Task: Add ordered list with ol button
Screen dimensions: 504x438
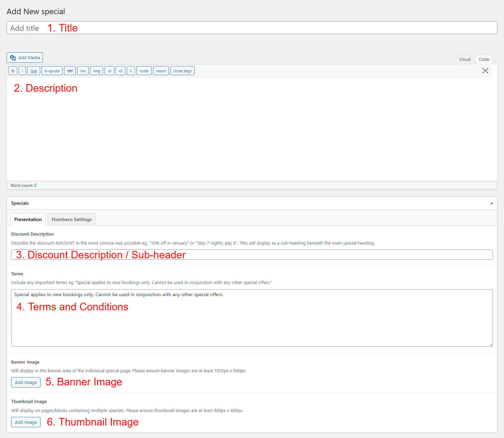Action: pyautogui.click(x=120, y=71)
